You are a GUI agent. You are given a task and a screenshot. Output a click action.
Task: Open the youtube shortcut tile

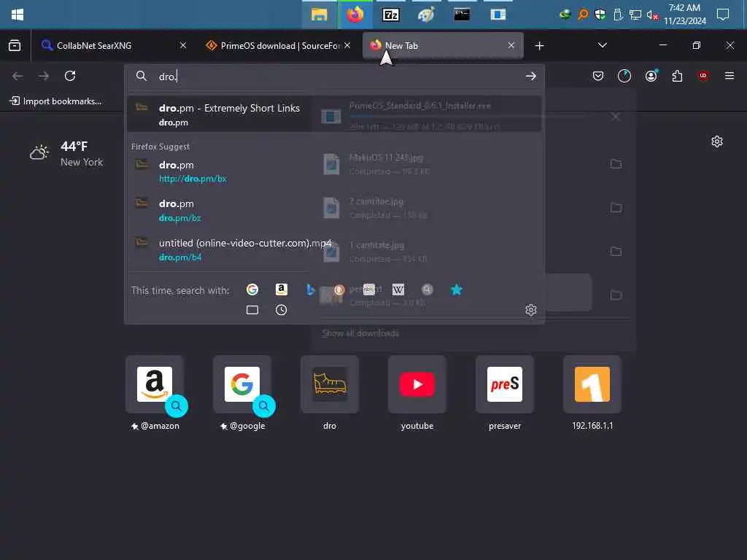tap(417, 384)
